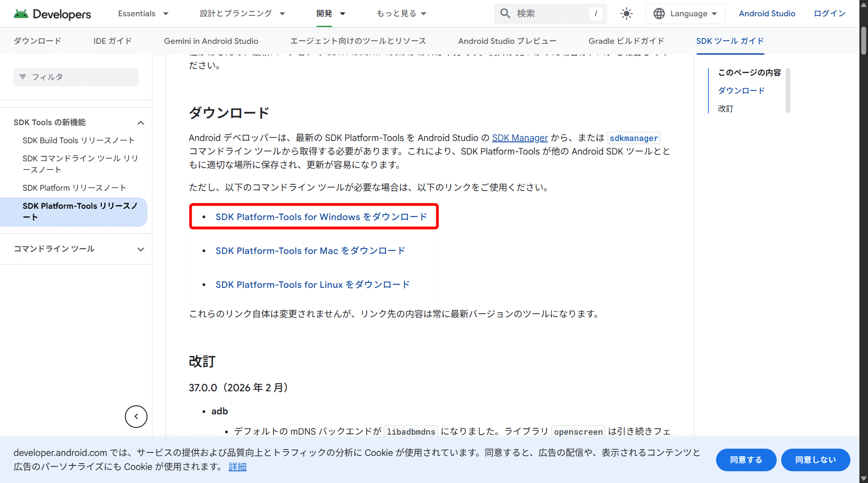The height and width of the screenshot is (483, 868).
Task: Open SDK コマンドライン ツール リリースノート
Action: tap(80, 164)
